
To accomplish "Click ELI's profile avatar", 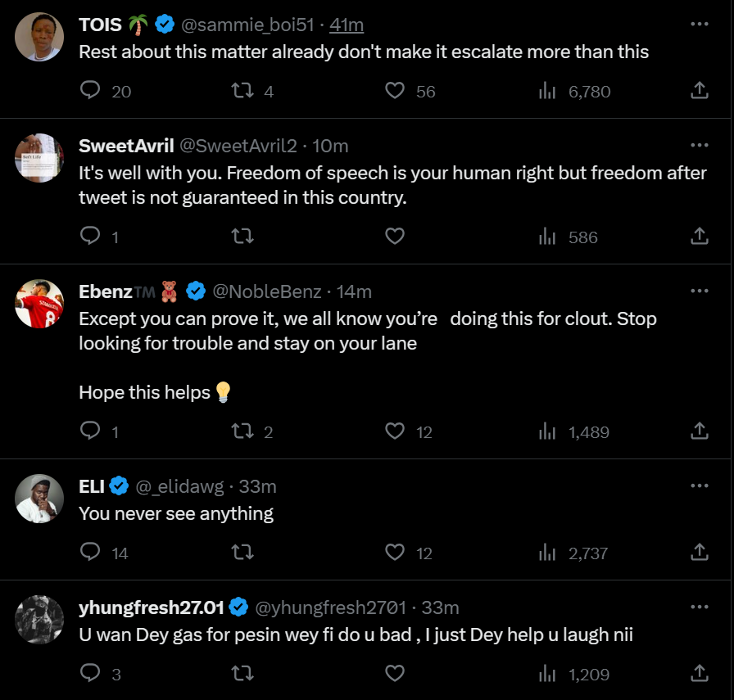I will (x=39, y=499).
